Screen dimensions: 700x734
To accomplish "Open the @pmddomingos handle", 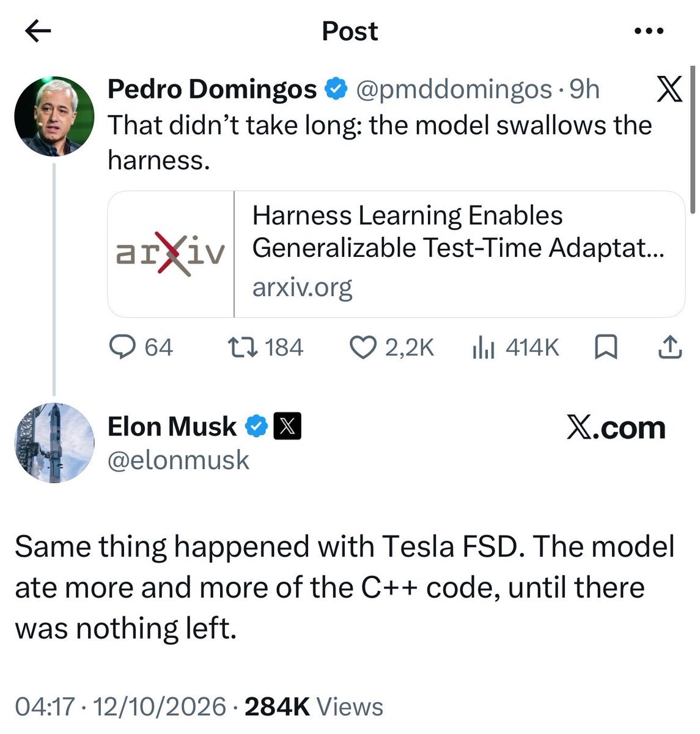I will 454,90.
